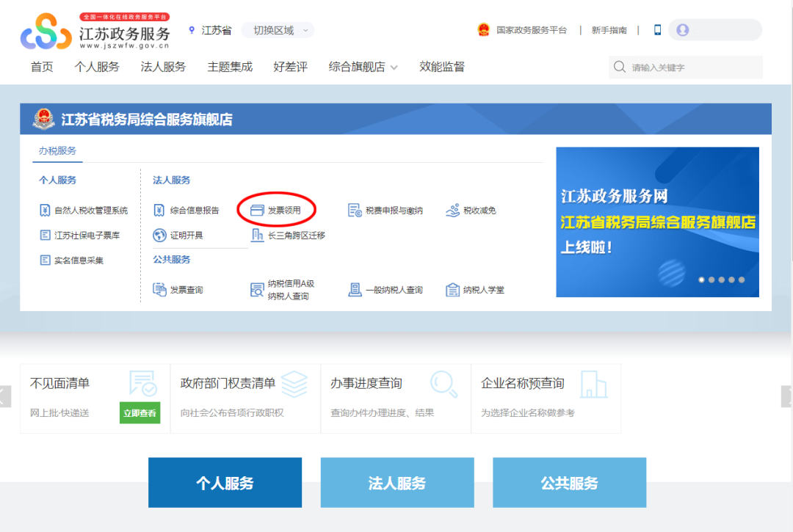Open 江苏社保电子票库 link
Screen dimensions: 793x532
tap(87, 236)
